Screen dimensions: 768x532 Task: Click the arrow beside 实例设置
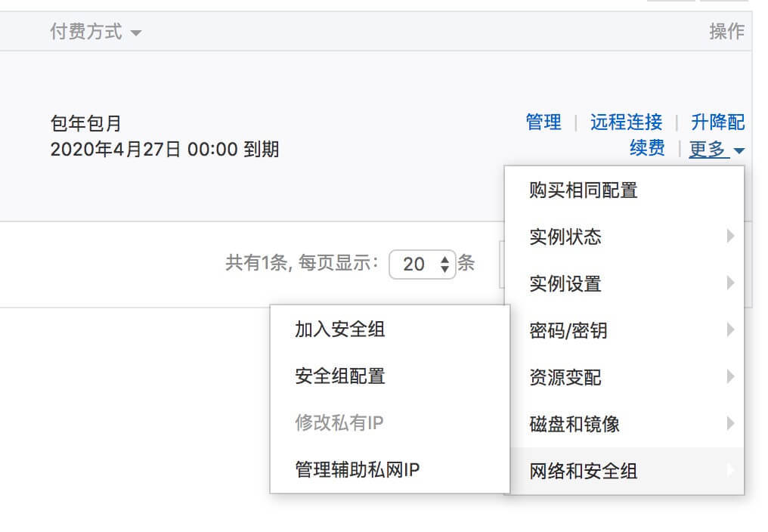tap(730, 283)
